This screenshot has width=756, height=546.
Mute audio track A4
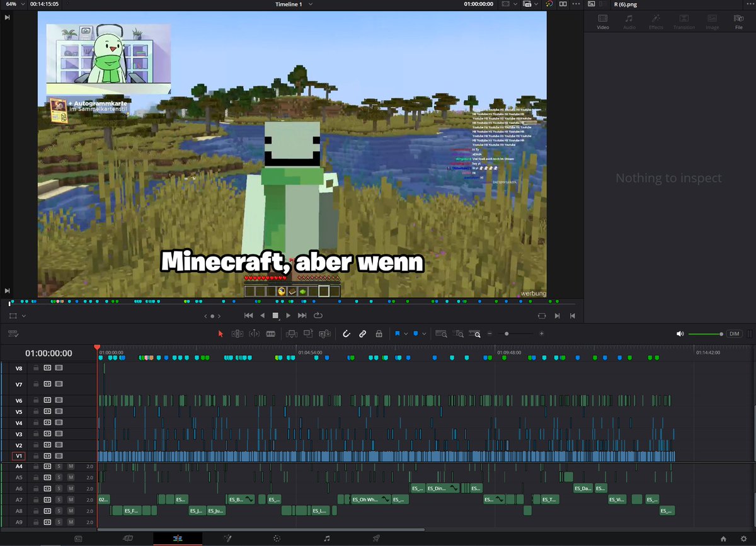pos(71,467)
